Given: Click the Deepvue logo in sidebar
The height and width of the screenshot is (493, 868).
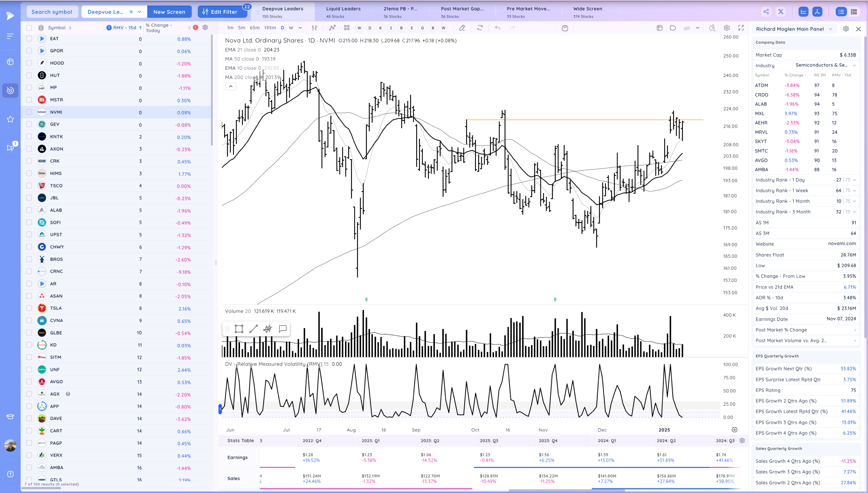Looking at the screenshot, I should 10,16.
